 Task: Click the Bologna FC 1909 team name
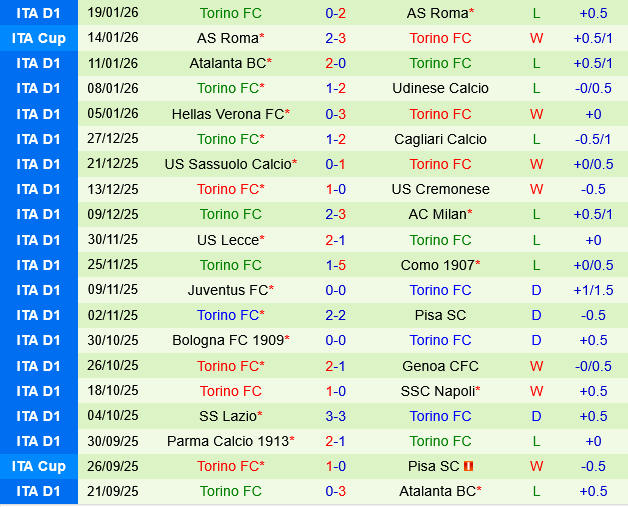(x=227, y=340)
